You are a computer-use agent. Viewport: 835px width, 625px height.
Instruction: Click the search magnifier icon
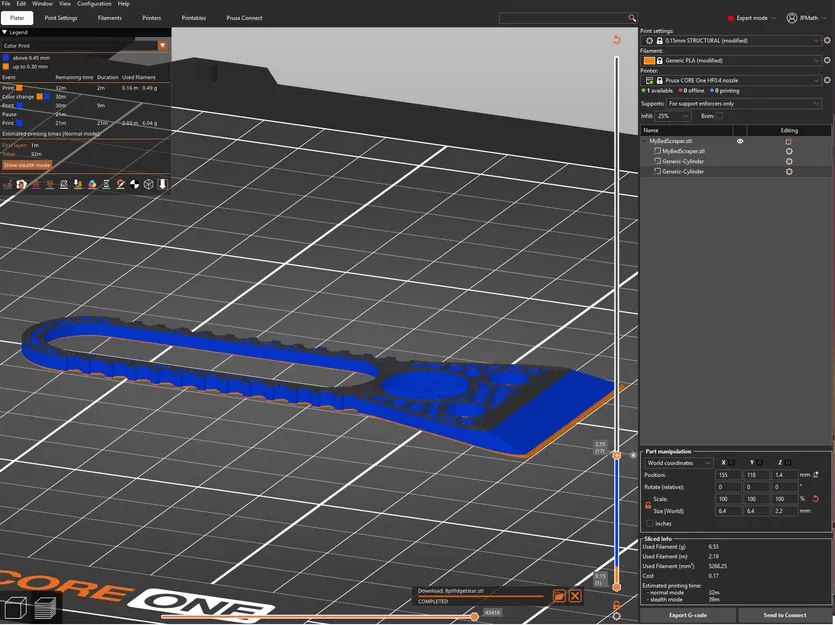coord(632,18)
